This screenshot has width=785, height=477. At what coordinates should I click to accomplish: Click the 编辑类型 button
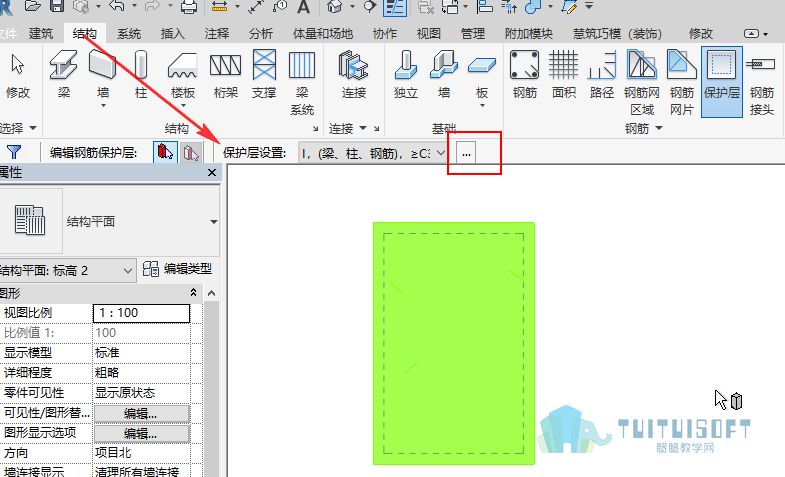[x=178, y=269]
